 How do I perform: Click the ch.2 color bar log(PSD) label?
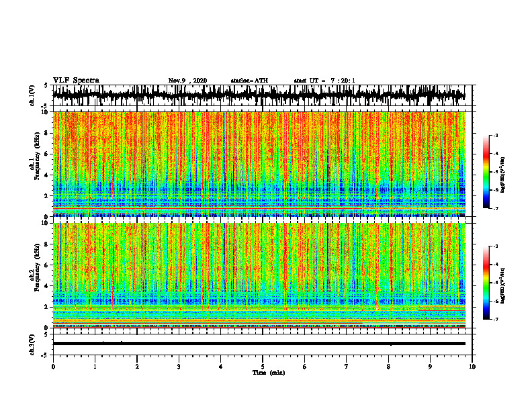503,285
